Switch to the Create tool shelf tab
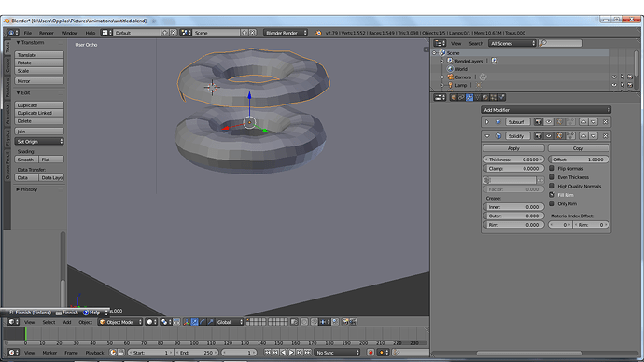The height and width of the screenshot is (362, 644). [x=7, y=65]
